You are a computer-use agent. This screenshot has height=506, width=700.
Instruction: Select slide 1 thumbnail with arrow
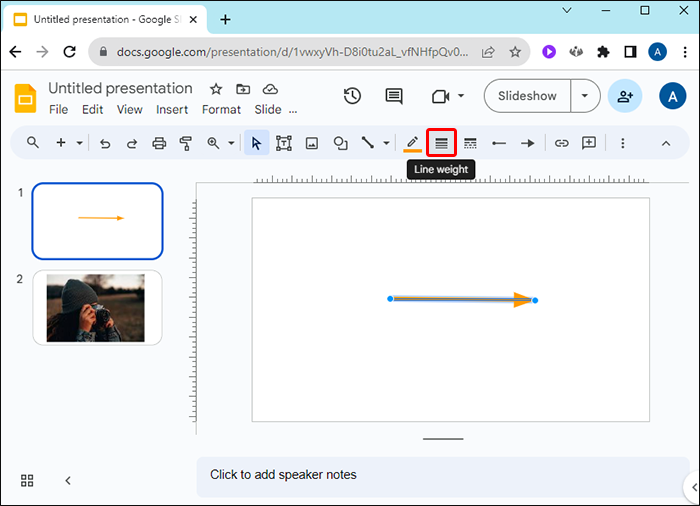97,221
